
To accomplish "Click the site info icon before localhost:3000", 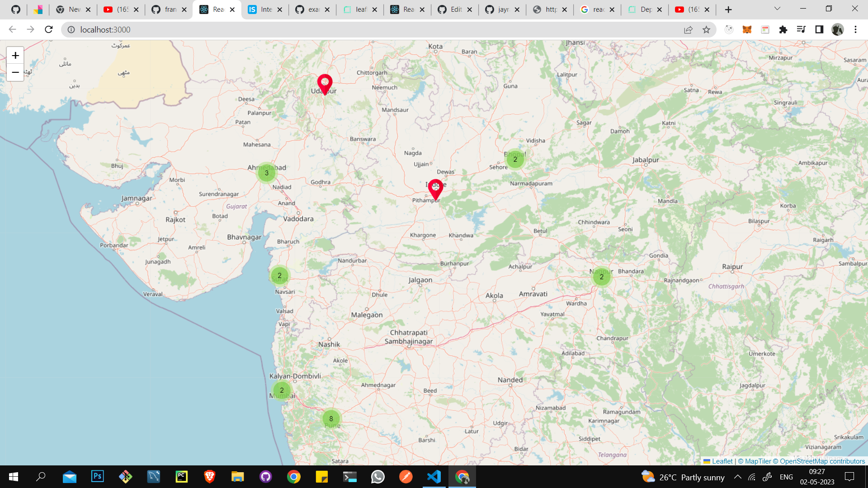I will pyautogui.click(x=71, y=30).
